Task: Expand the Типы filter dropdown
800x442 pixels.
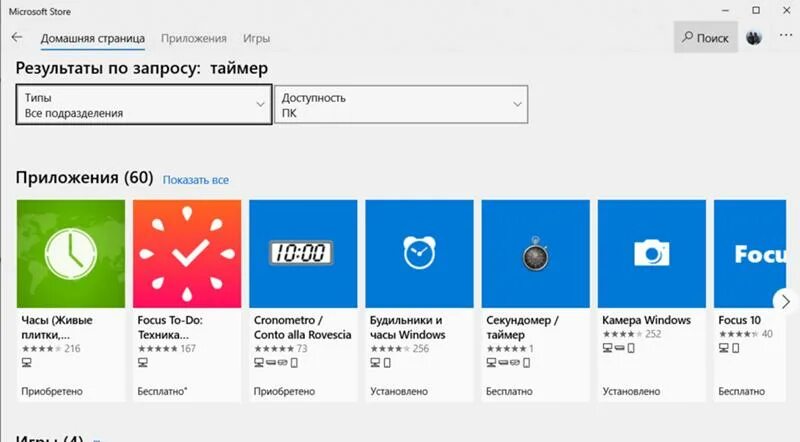Action: [144, 105]
